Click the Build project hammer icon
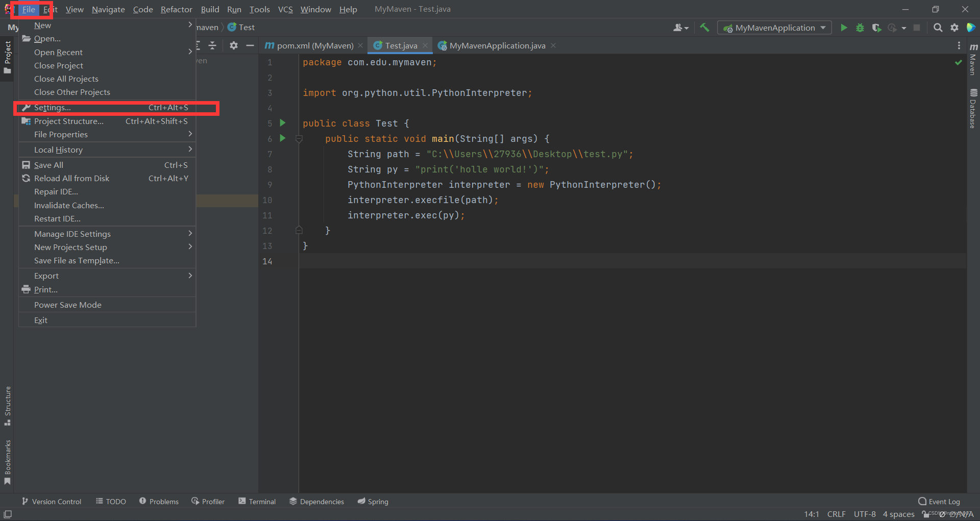The image size is (980, 521). point(704,28)
